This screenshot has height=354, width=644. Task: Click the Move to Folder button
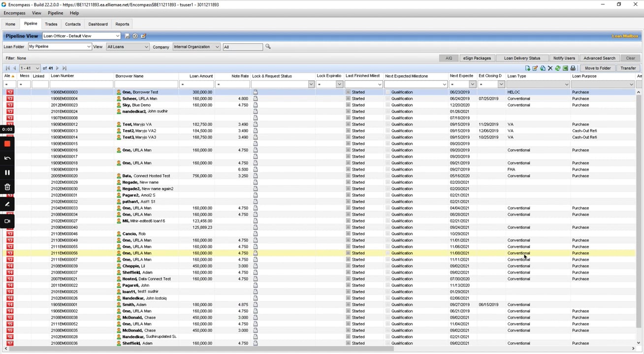(x=598, y=68)
